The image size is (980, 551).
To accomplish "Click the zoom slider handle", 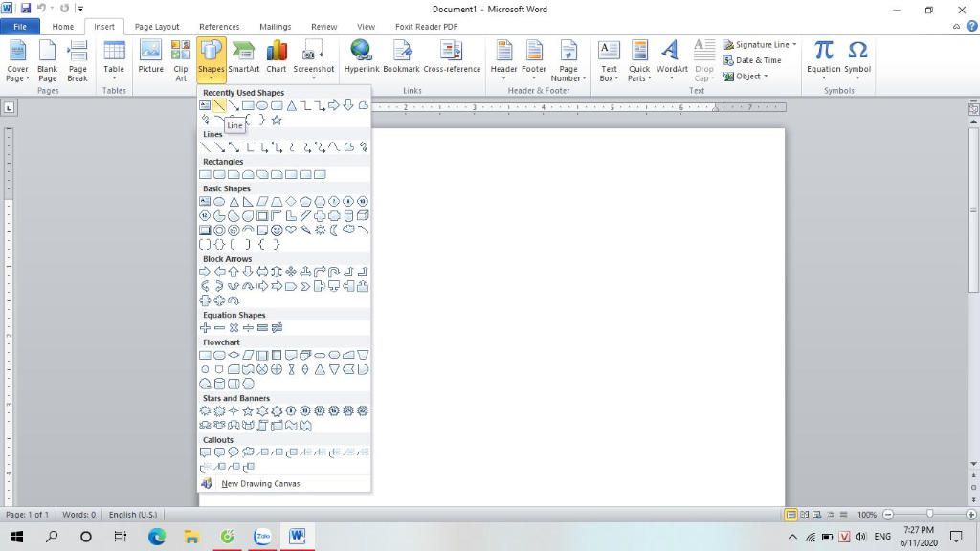I will pos(930,514).
